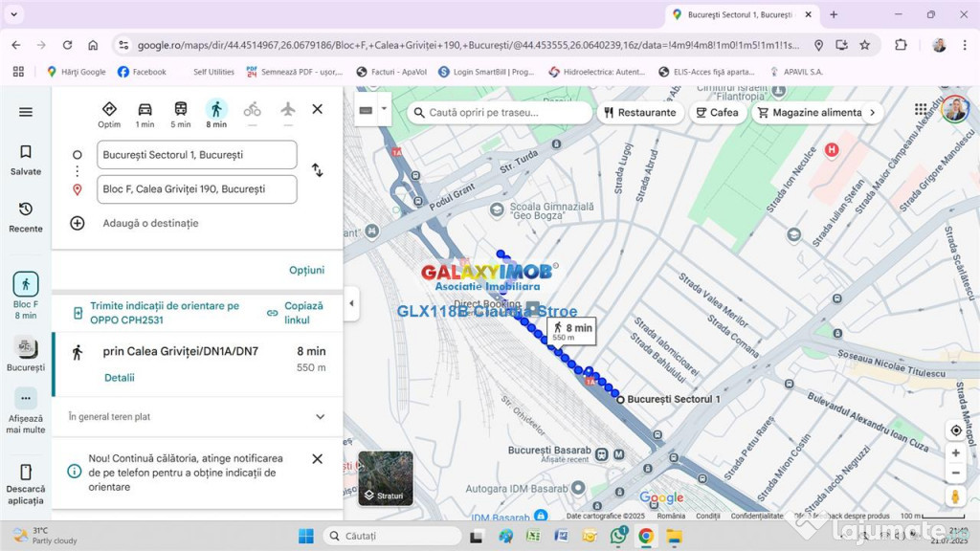This screenshot has height=551, width=980.
Task: Open File Explorer from the taskbar
Action: 674,536
